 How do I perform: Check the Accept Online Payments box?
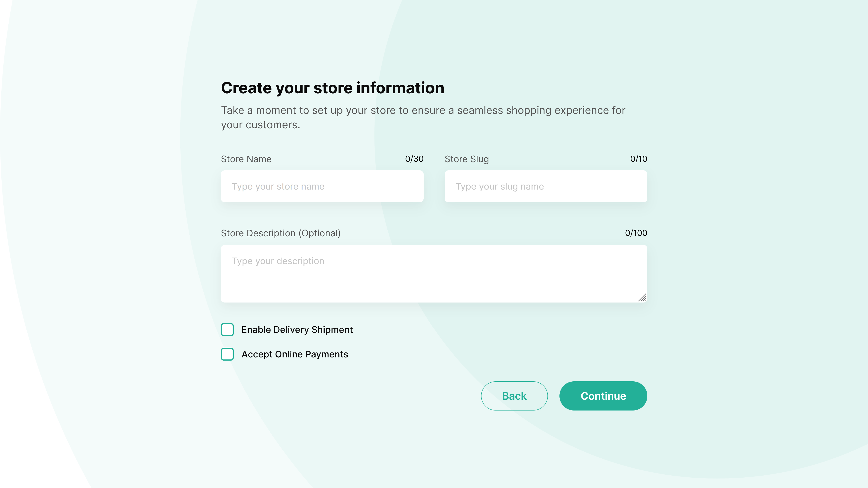tap(227, 354)
